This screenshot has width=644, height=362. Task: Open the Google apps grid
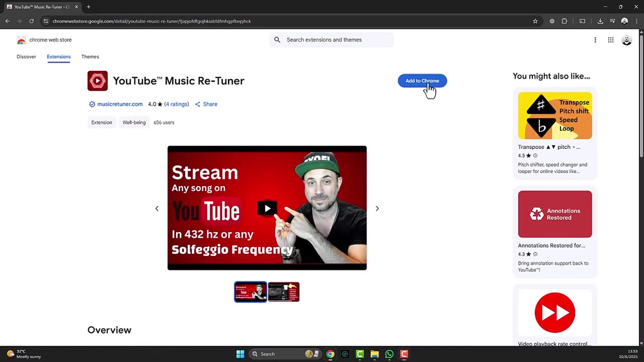click(x=611, y=40)
